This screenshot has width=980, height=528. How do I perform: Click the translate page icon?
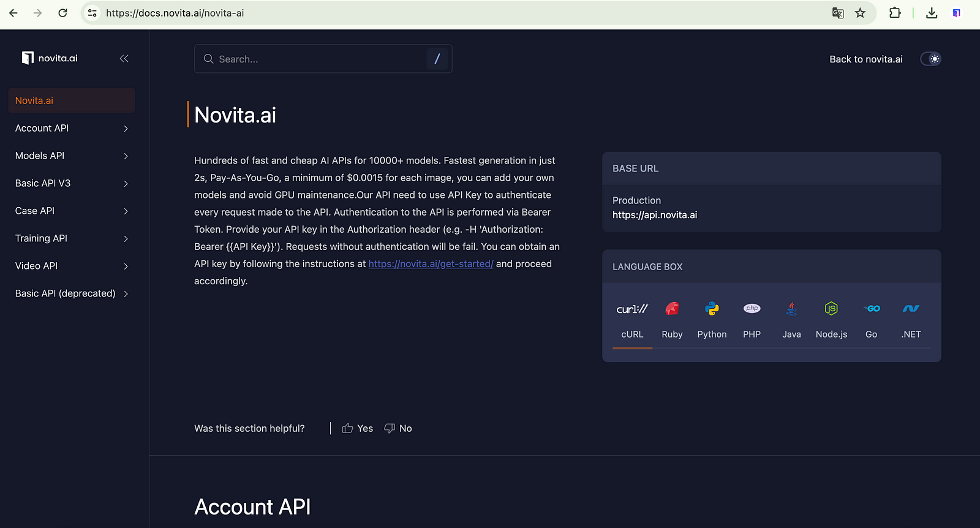pyautogui.click(x=838, y=13)
